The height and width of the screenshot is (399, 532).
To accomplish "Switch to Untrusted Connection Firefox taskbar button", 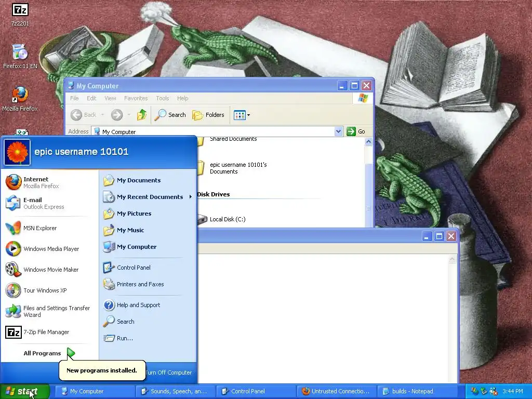I will point(336,391).
